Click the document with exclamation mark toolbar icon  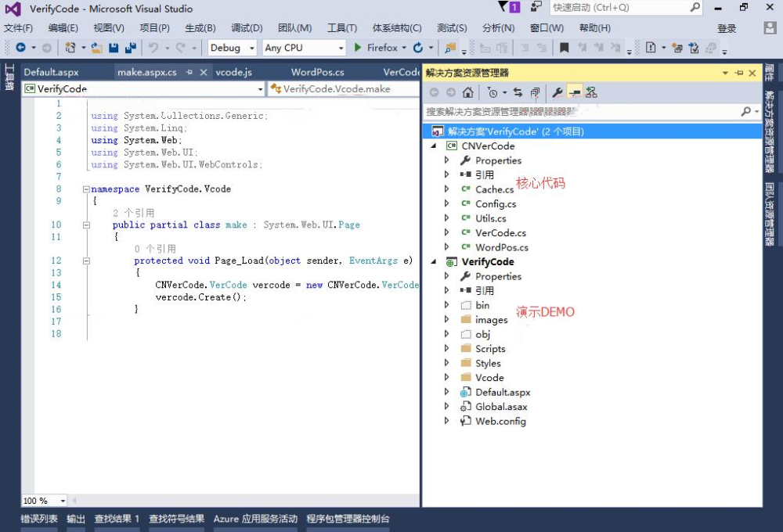tap(651, 48)
